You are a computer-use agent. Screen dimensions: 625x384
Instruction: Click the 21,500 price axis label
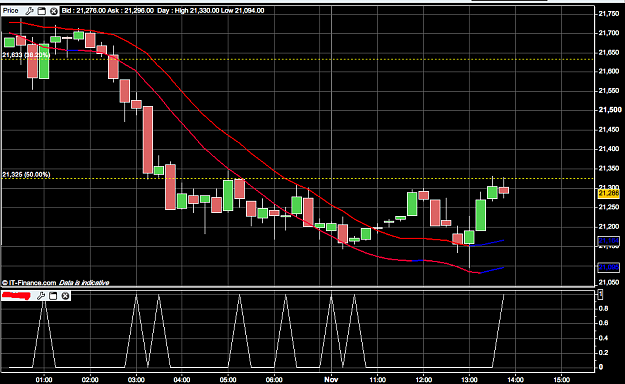(x=610, y=110)
